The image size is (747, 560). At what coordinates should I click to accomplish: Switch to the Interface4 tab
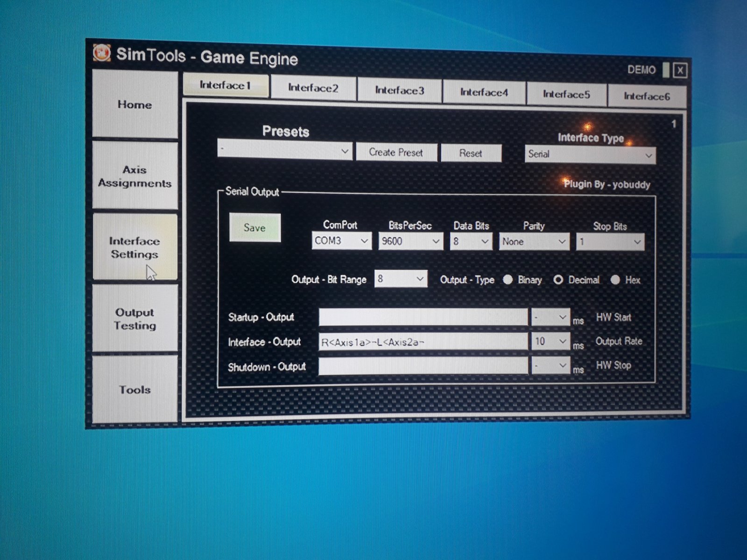[484, 92]
